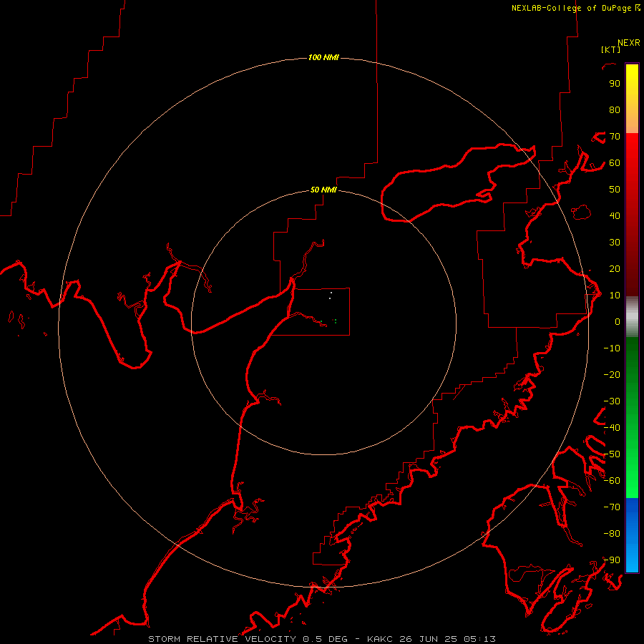The height and width of the screenshot is (644, 644).
Task: Click the 90 value on the velocity scale
Action: click(615, 84)
